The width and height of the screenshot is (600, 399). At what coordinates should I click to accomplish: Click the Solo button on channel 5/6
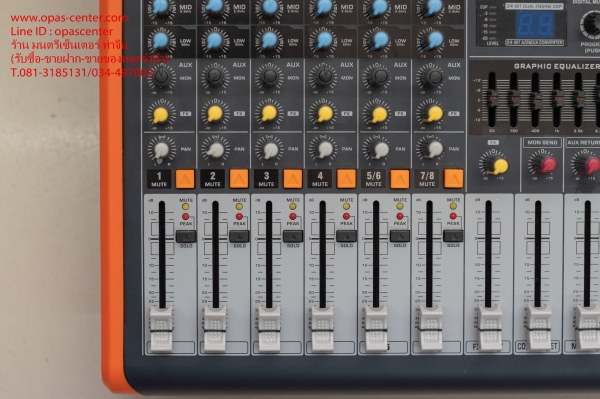tap(400, 236)
